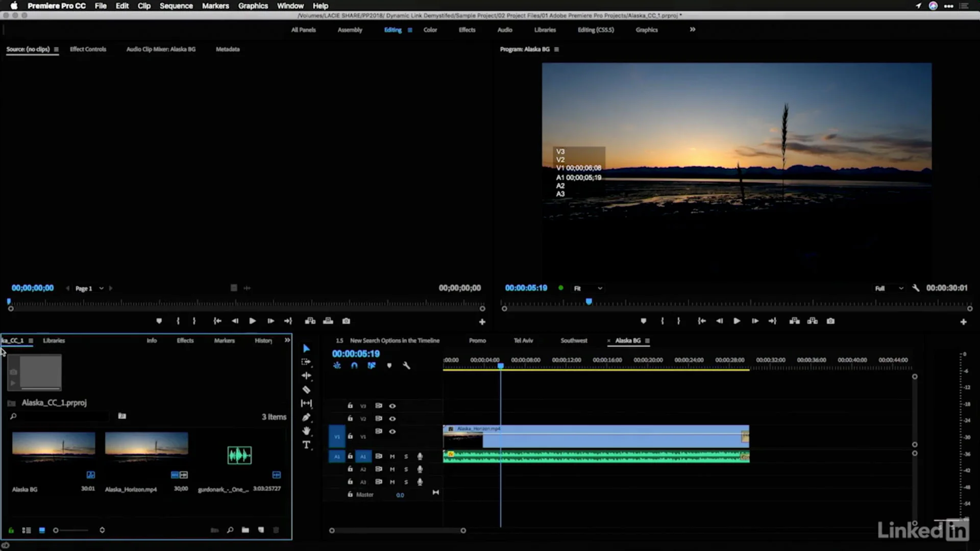The image size is (980, 551).
Task: Select the Track Select Forward tool
Action: (x=306, y=362)
